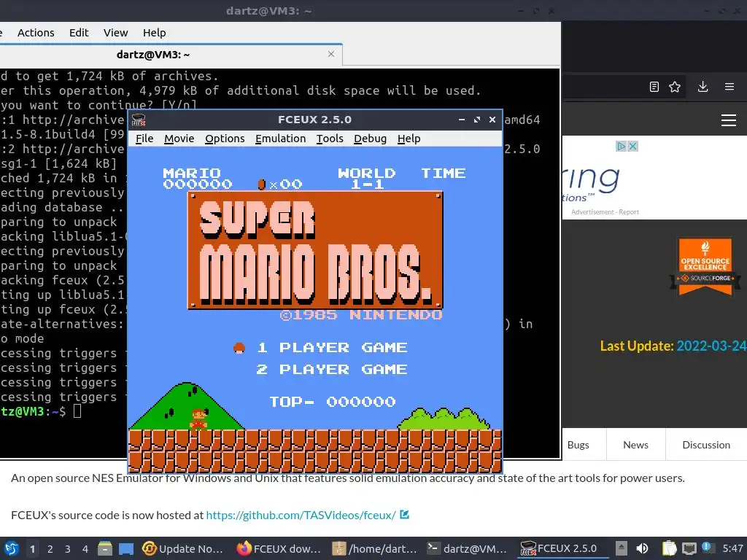This screenshot has width=747, height=560.
Task: Open the Options menu in FCEUX
Action: click(x=225, y=139)
